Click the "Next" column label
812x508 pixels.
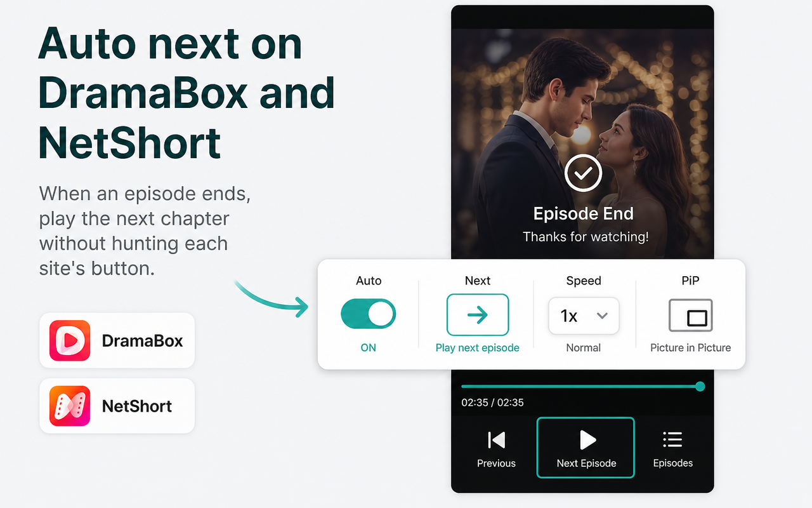pos(478,281)
